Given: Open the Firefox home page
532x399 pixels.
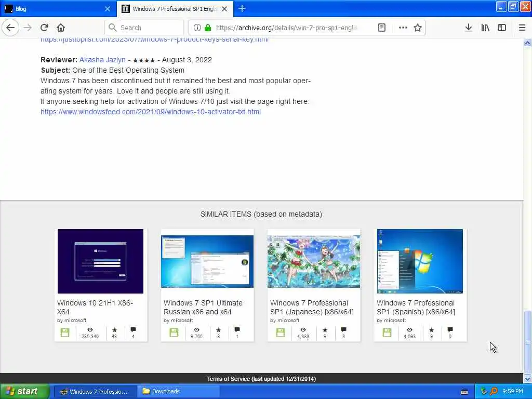Looking at the screenshot, I should click(61, 28).
